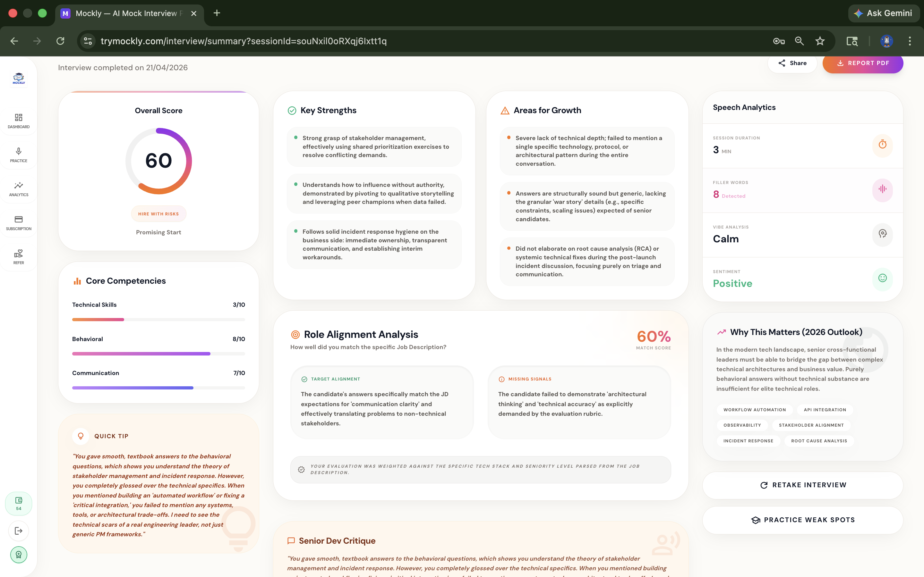Click the Retake Interview button
924x577 pixels.
click(x=803, y=485)
